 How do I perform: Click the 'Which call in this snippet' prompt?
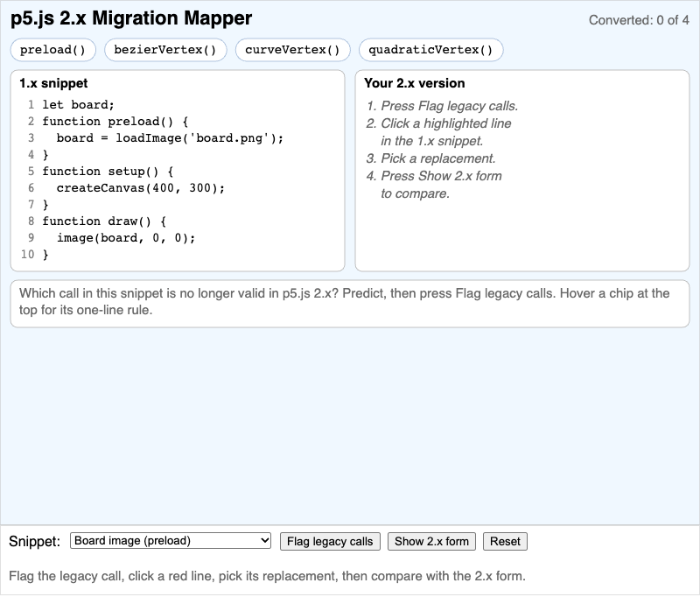[344, 301]
